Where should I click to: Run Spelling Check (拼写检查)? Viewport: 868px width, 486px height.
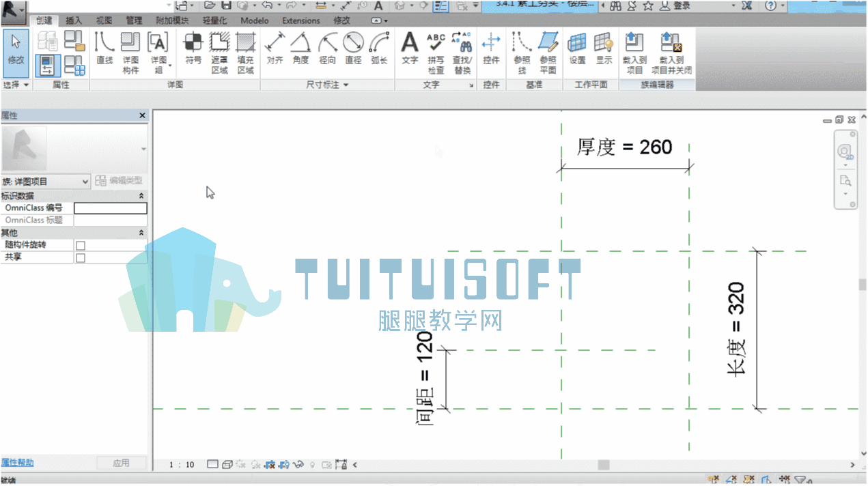click(x=436, y=53)
